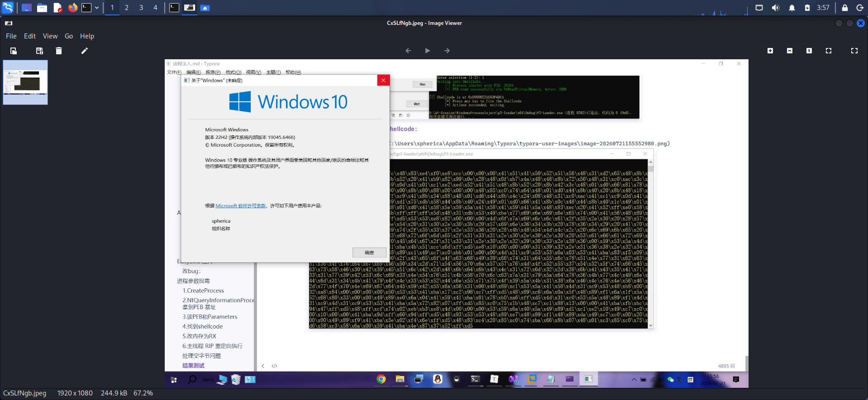Launch the file manager from the panel
The image size is (868, 400).
coord(42,8)
